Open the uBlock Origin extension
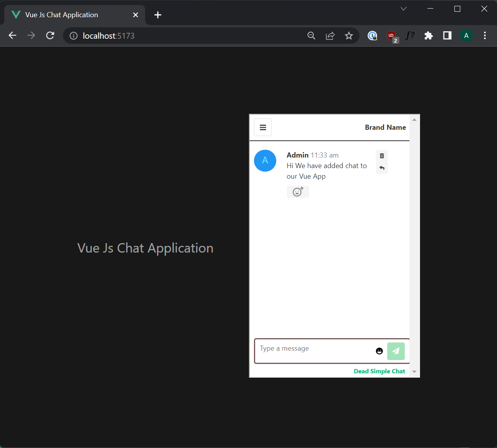The width and height of the screenshot is (497, 448). (x=392, y=35)
